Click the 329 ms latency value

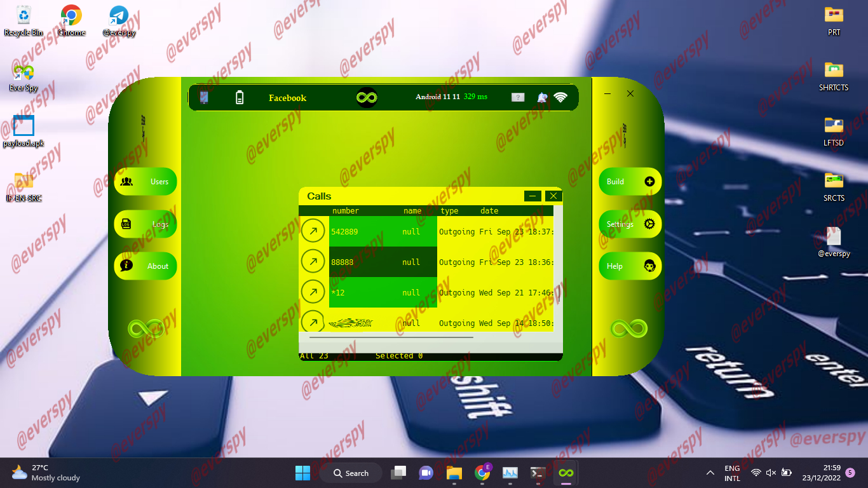(475, 97)
